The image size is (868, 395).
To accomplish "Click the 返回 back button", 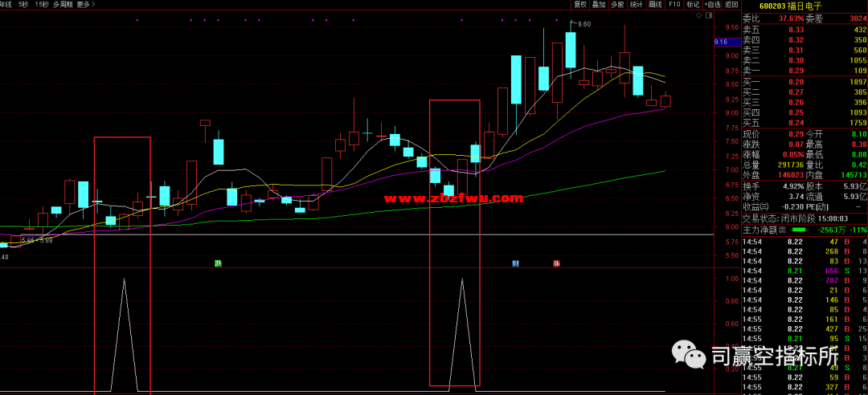I will coord(731,5).
